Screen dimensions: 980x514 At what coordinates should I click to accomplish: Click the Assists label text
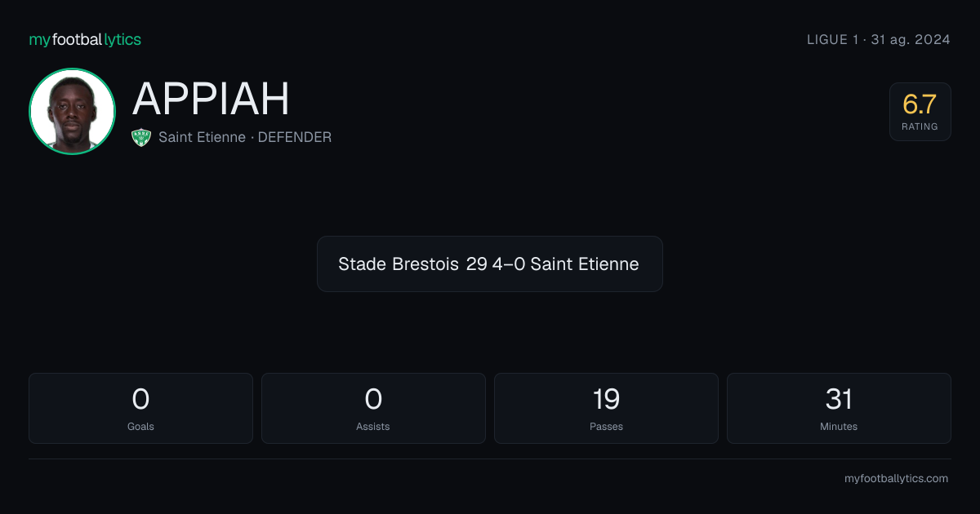(x=373, y=426)
